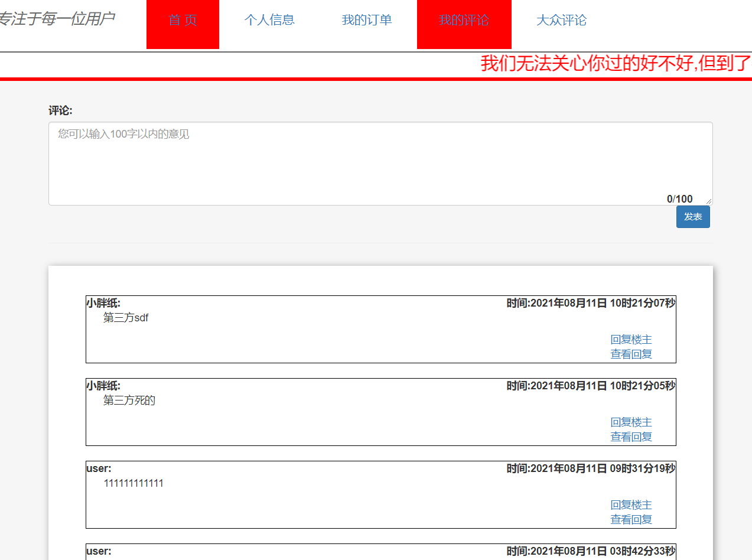752x560 pixels.
Task: Reply to 小胖纸's first comment via 回复楼主
Action: tap(631, 339)
